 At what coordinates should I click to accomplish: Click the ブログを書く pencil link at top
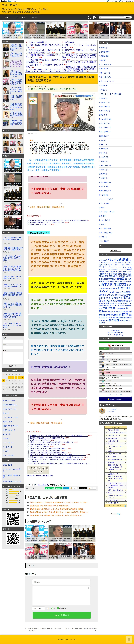(112, 1)
